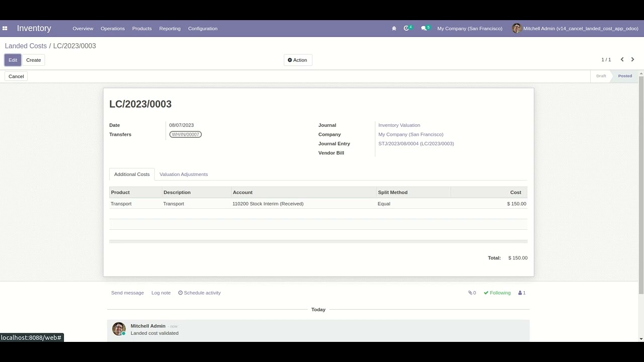Open the Reporting menu

pos(170,29)
